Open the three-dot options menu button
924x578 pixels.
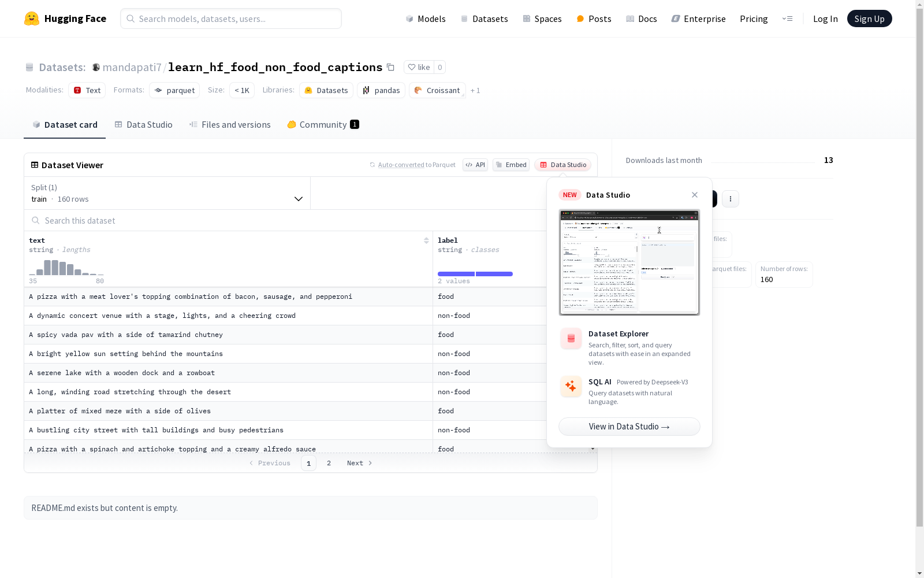(x=731, y=199)
